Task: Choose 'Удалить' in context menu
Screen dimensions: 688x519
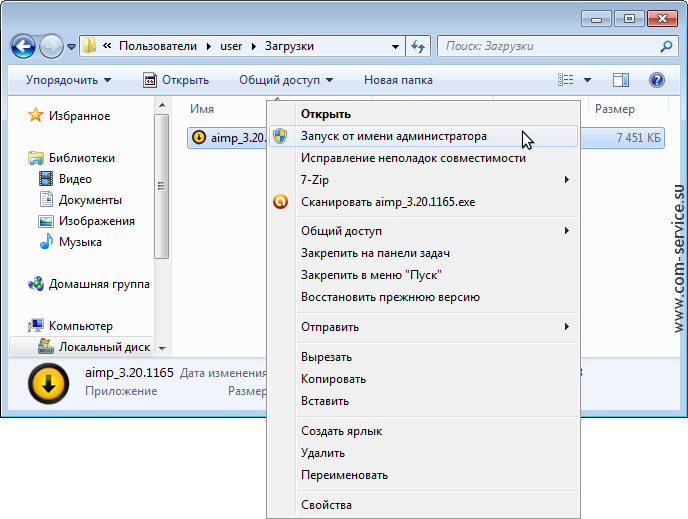Action: point(424,453)
